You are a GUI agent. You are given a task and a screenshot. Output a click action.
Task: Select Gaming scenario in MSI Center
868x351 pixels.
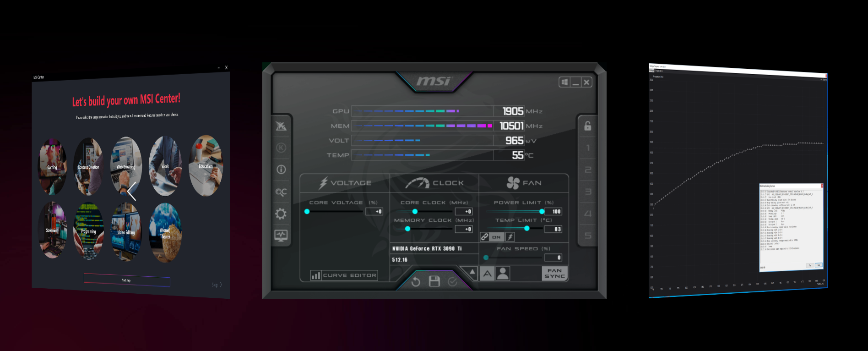tap(53, 167)
